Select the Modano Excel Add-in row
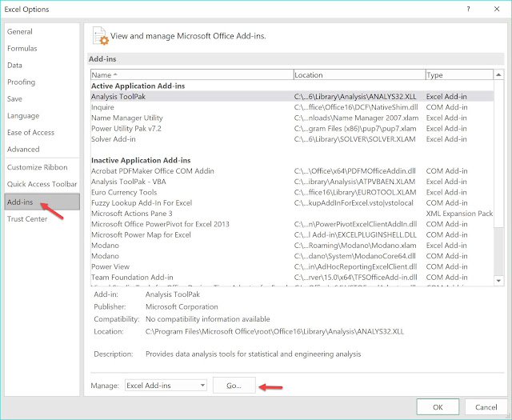The width and height of the screenshot is (512, 420). (292, 246)
